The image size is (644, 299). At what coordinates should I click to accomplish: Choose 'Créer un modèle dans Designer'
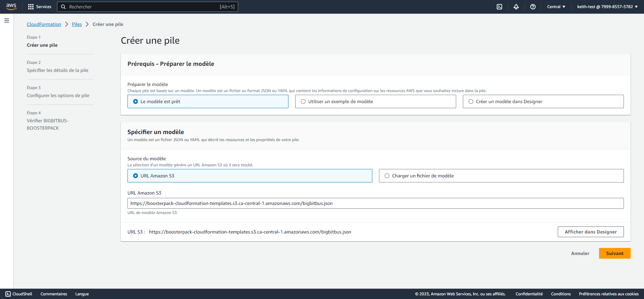471,101
